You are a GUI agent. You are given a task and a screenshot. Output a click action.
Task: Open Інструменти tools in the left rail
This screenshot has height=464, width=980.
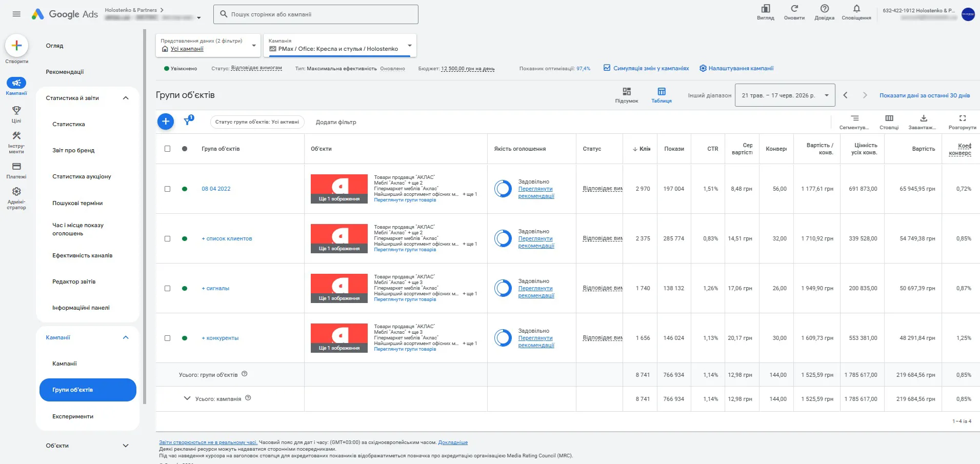(16, 142)
